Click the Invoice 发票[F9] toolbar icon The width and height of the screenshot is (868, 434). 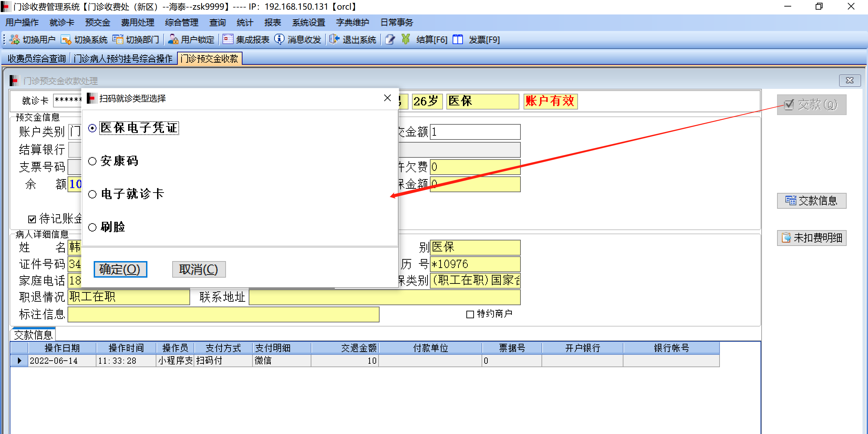pyautogui.click(x=458, y=40)
